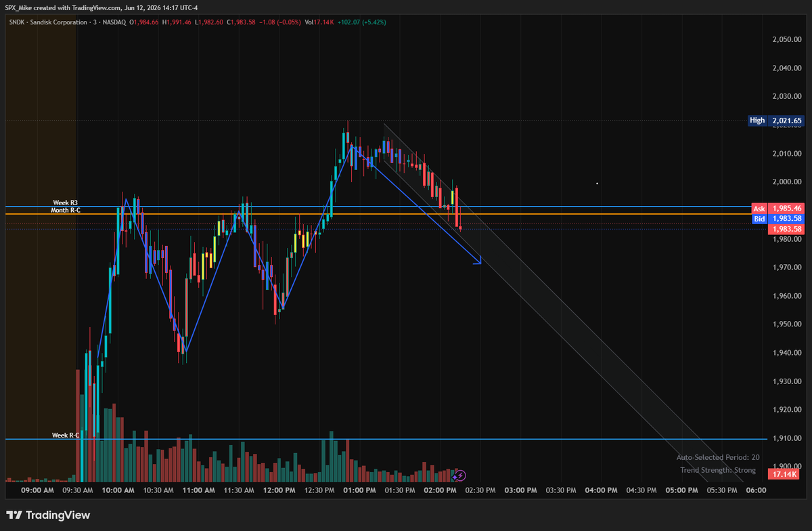Click the 04:30 PM time axis label
The width and height of the screenshot is (812, 531).
tap(641, 490)
